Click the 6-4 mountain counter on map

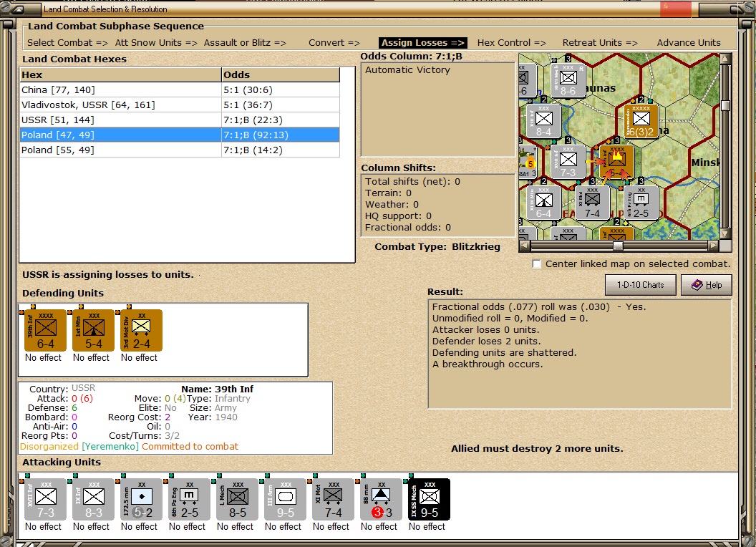point(543,203)
